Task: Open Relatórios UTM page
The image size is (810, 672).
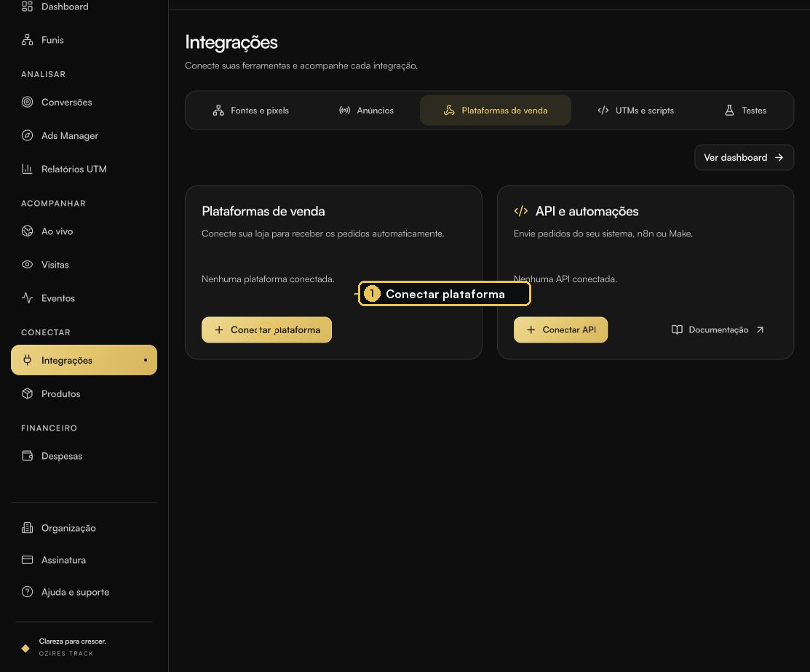Action: pyautogui.click(x=84, y=169)
